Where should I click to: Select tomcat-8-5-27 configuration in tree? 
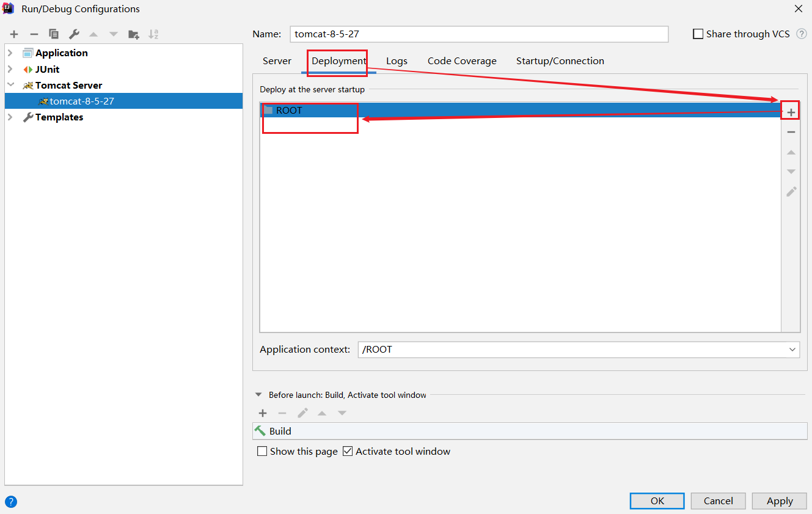tap(123, 101)
